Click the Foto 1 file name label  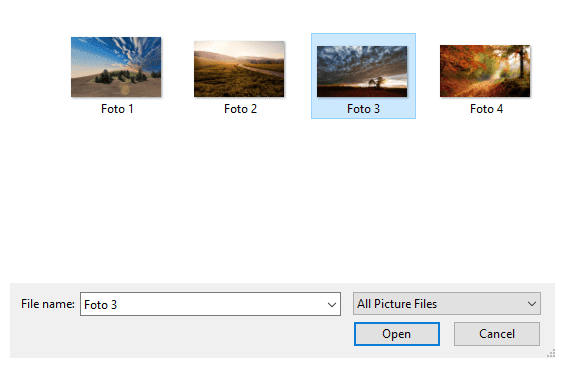click(117, 109)
